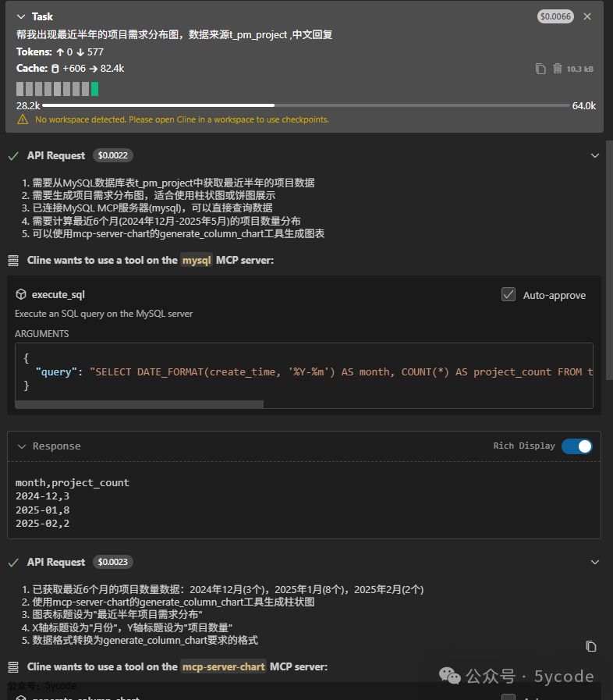Expand the second API Request chevron ($0.0023)
This screenshot has width=613, height=700.
click(595, 562)
